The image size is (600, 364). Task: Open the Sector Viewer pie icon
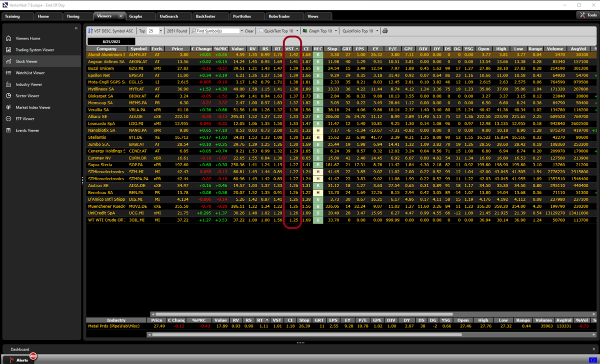pyautogui.click(x=8, y=96)
